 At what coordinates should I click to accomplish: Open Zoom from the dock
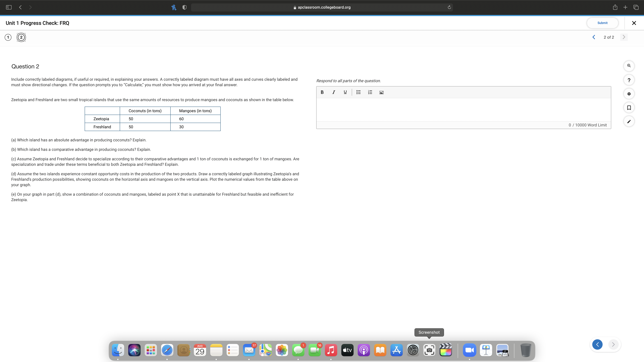click(x=469, y=350)
